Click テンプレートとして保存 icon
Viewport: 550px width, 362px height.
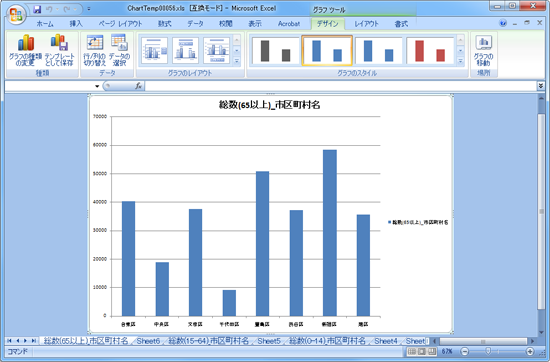coord(60,50)
